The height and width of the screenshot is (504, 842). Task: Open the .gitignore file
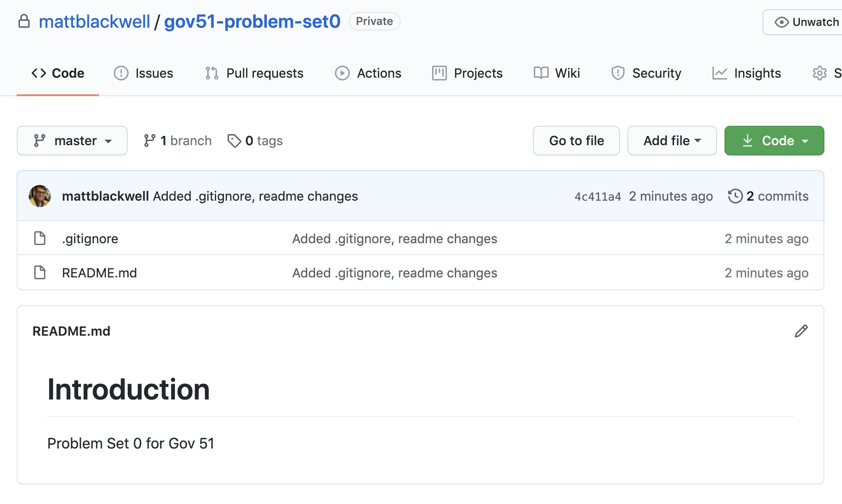[x=90, y=239]
